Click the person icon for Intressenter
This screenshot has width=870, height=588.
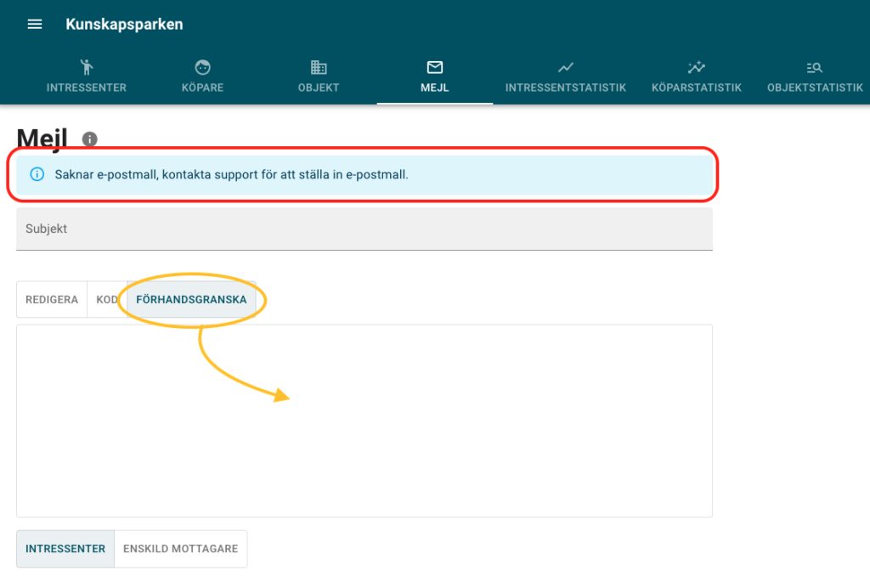click(86, 68)
